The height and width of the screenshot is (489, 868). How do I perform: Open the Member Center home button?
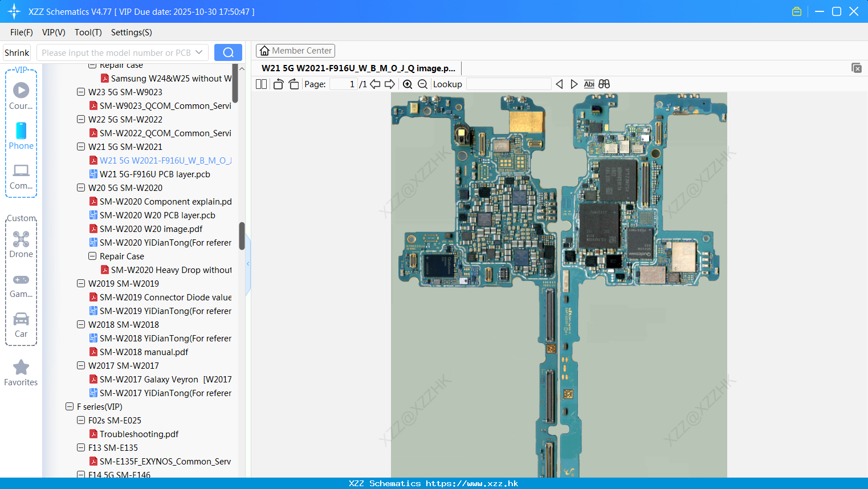295,51
